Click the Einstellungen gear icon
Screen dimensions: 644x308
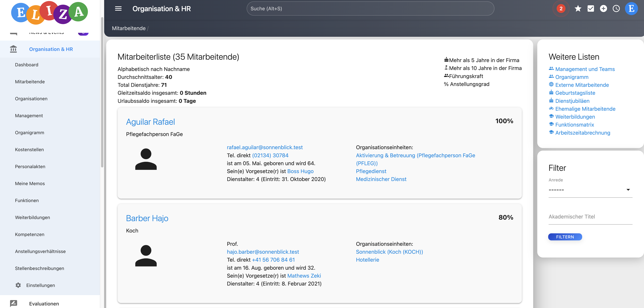[x=18, y=285]
